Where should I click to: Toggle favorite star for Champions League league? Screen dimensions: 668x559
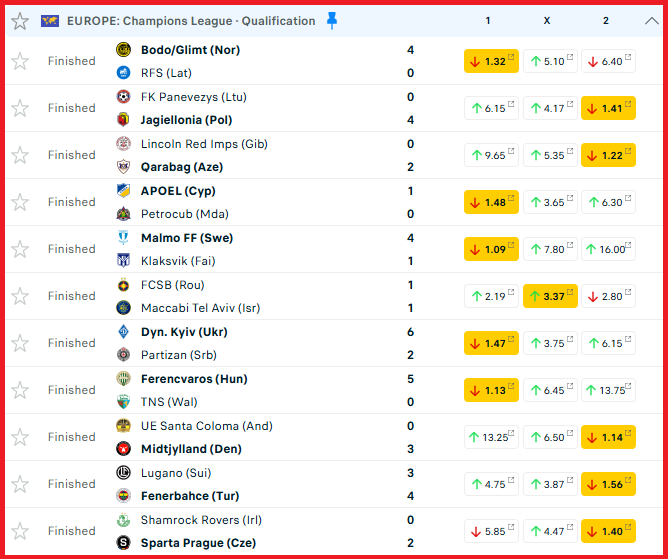(20, 21)
